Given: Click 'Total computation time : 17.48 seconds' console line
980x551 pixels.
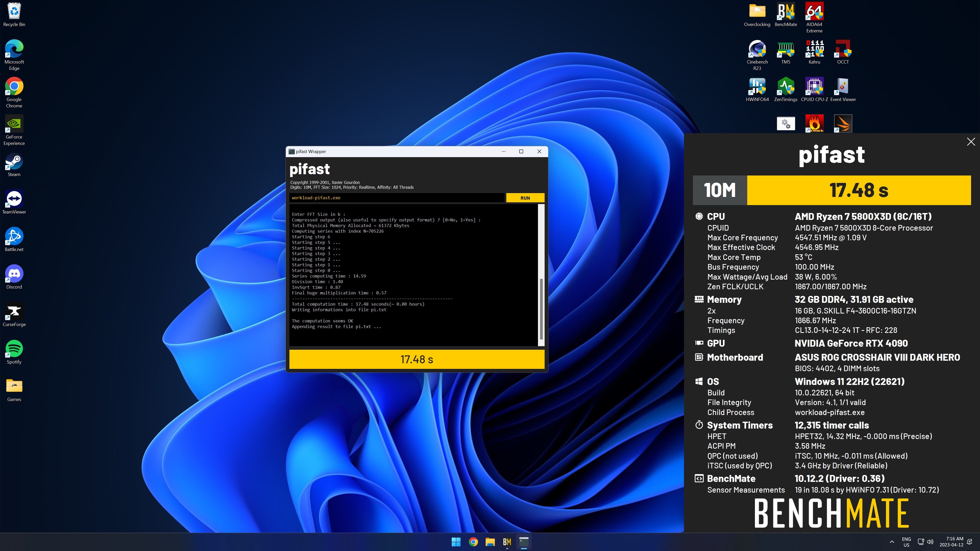Looking at the screenshot, I should (358, 304).
